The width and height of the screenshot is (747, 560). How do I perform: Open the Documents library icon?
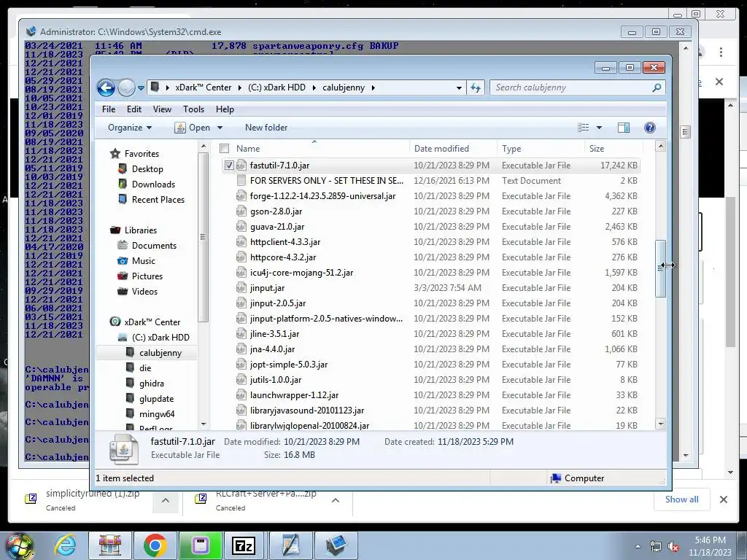(123, 245)
